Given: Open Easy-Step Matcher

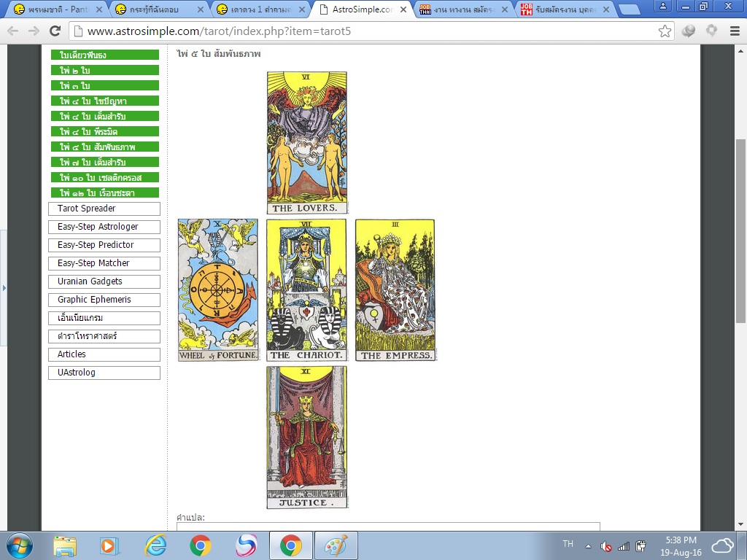Looking at the screenshot, I should [x=104, y=263].
